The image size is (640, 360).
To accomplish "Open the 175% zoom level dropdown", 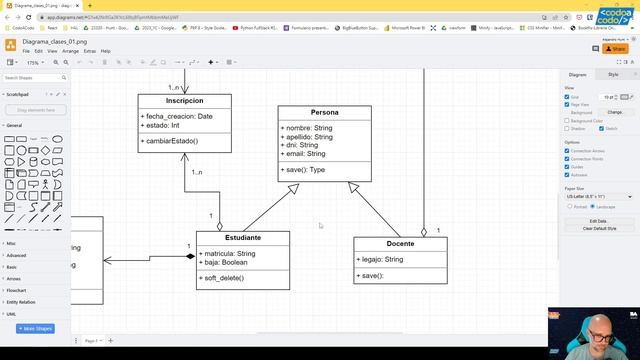I will pos(36,63).
